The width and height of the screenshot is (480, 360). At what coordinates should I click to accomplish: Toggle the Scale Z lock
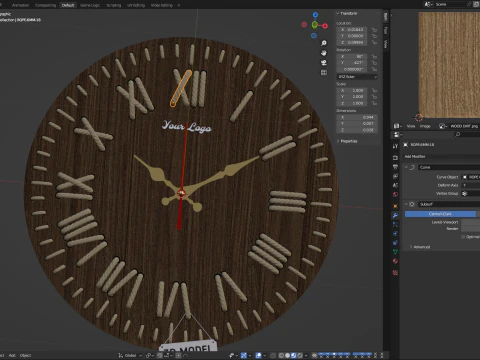coord(374,103)
